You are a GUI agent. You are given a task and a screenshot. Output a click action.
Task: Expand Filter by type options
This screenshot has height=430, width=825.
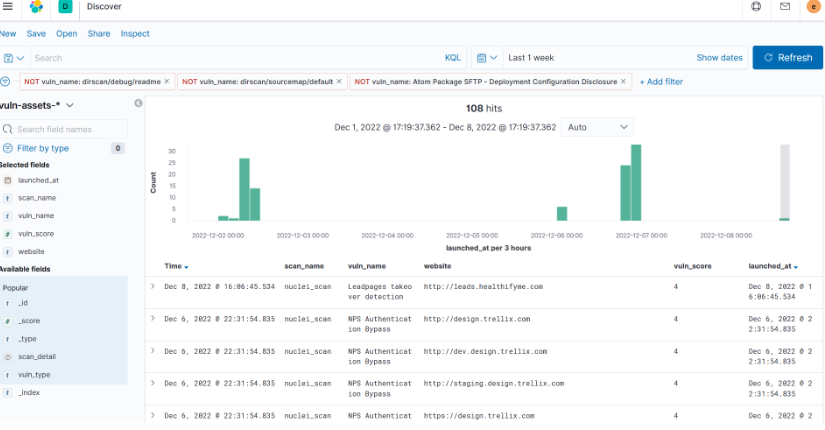point(43,148)
